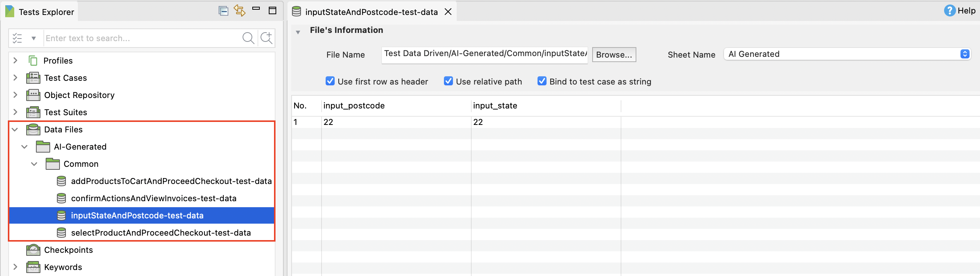Open advanced search with plus magnifier icon
The height and width of the screenshot is (276, 980).
(266, 38)
